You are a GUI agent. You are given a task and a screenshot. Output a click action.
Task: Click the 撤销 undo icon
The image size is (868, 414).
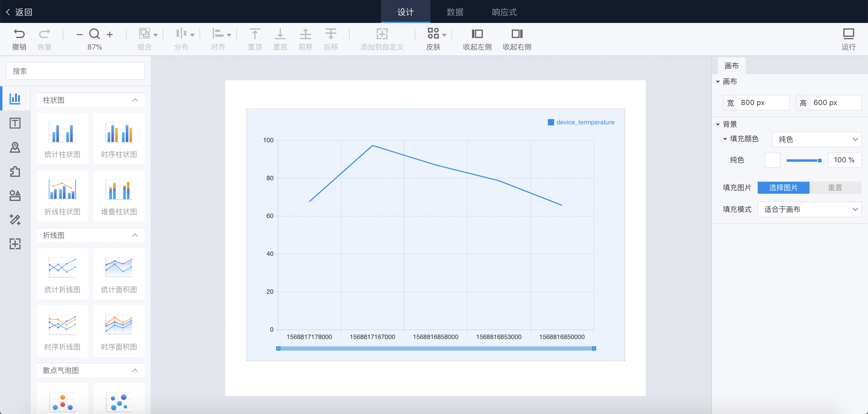point(19,34)
